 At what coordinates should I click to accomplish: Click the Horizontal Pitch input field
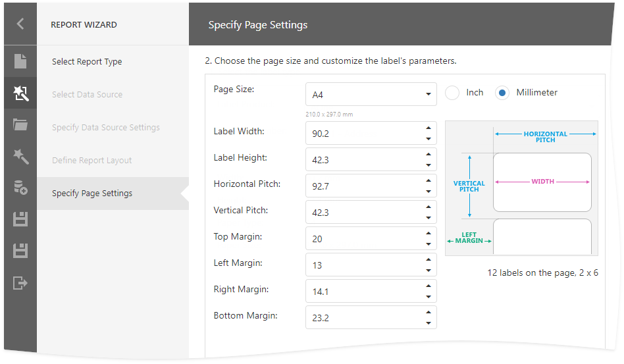(x=363, y=186)
